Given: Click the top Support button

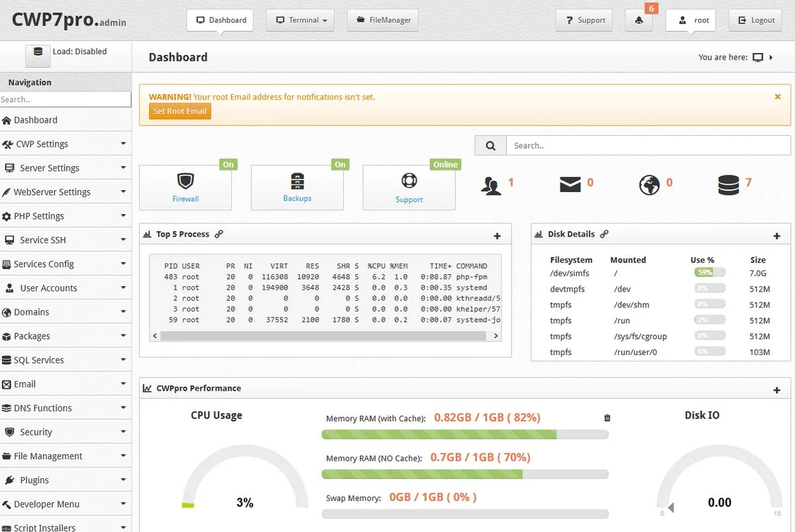Looking at the screenshot, I should click(x=584, y=21).
